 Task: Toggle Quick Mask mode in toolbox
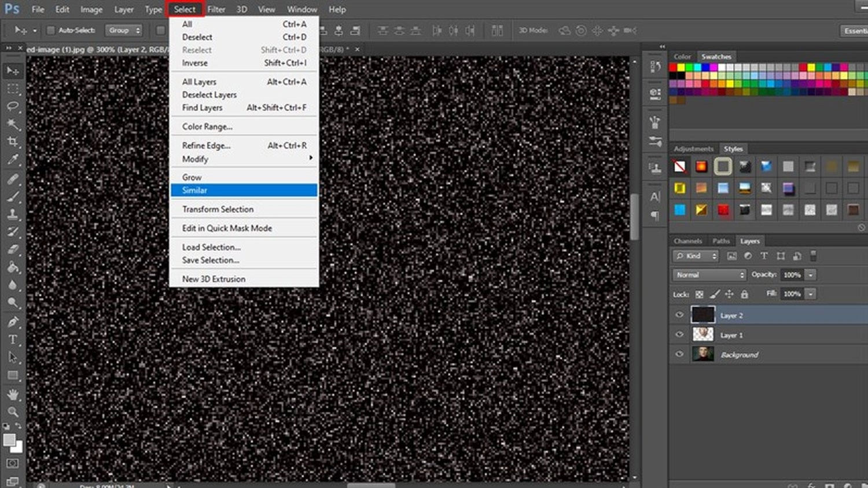(x=13, y=464)
